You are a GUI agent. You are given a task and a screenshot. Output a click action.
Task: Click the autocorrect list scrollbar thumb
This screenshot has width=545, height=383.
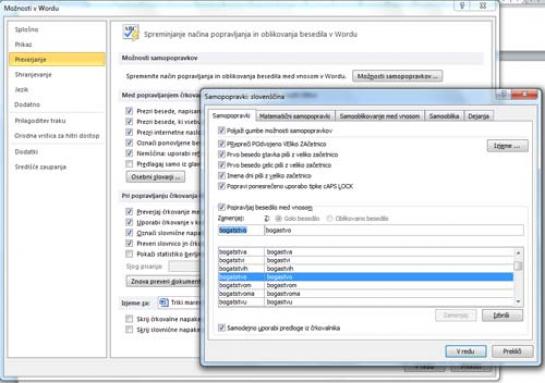coord(518,266)
